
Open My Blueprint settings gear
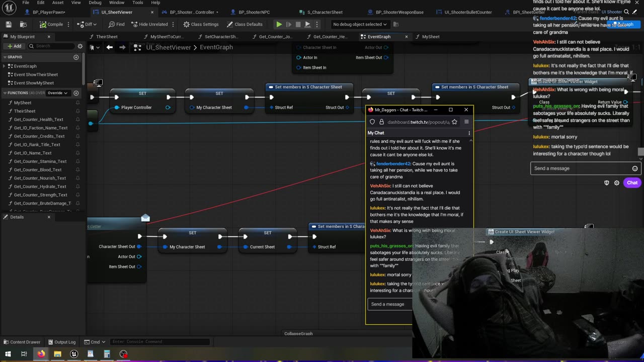click(x=79, y=46)
